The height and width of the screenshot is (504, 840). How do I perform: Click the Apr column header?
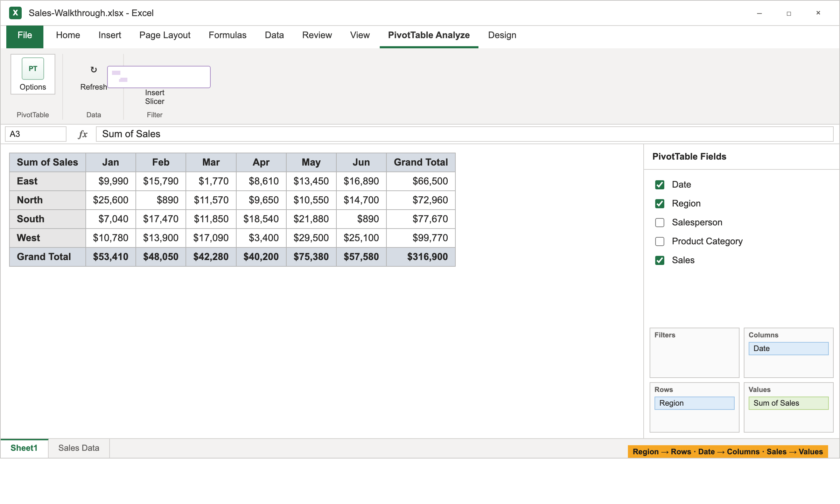coord(261,162)
